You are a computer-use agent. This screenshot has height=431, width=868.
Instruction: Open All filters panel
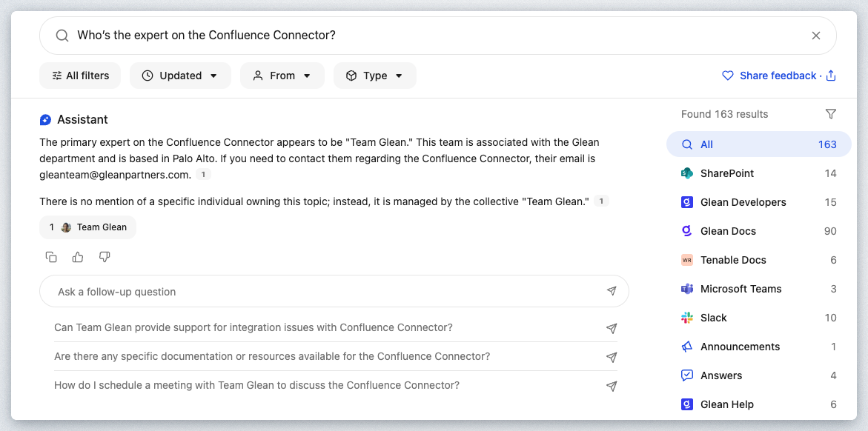click(80, 76)
